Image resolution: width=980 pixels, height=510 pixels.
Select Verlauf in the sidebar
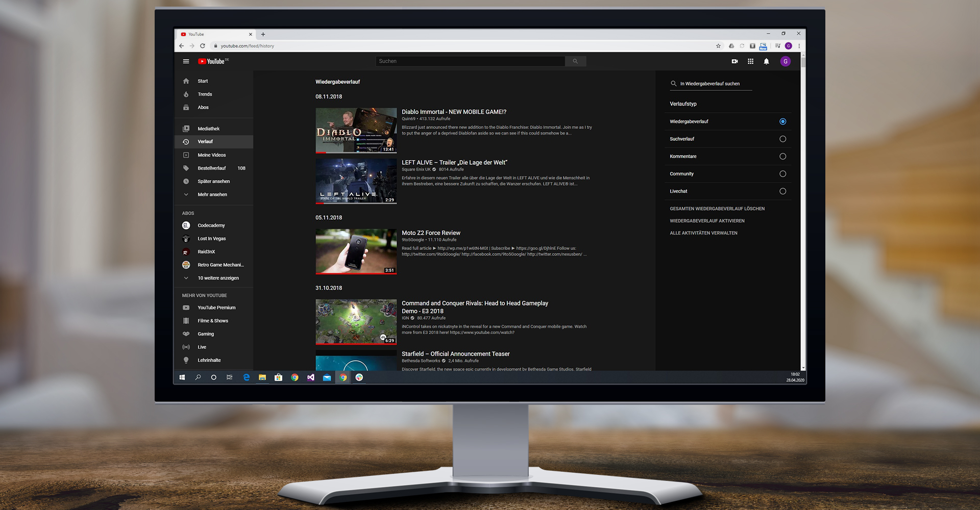pos(214,142)
